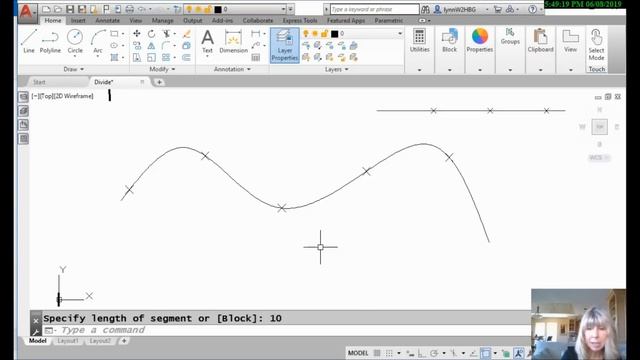Click the Save icon in Quick Access

70,9
